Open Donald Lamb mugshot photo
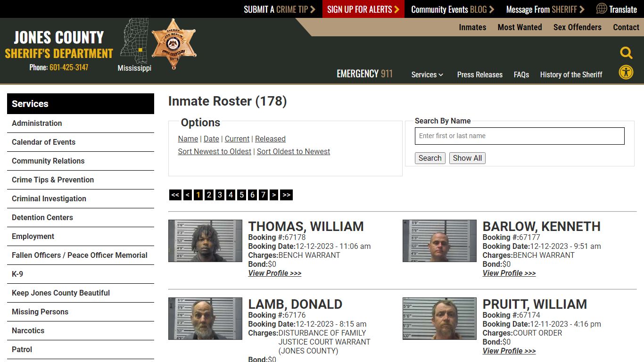Viewport: 644px width, 362px height. (205, 319)
